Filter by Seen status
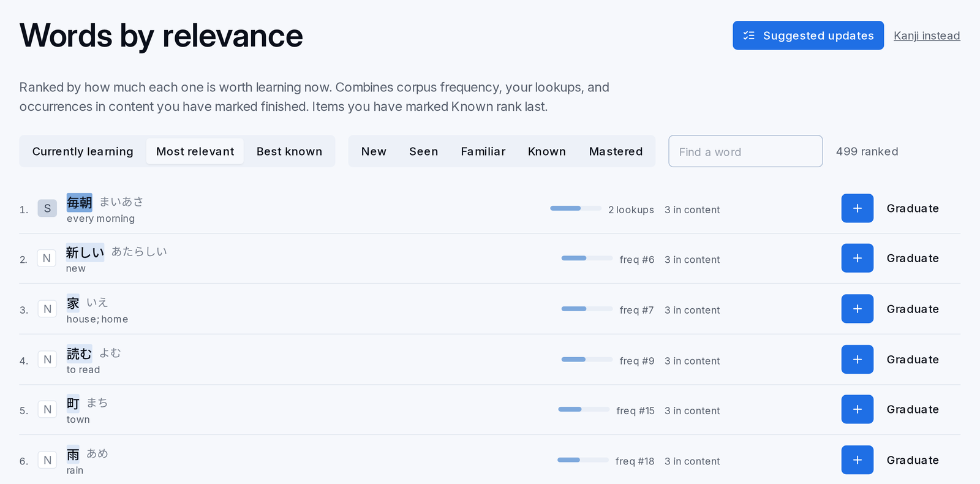This screenshot has width=980, height=484. coord(424,151)
